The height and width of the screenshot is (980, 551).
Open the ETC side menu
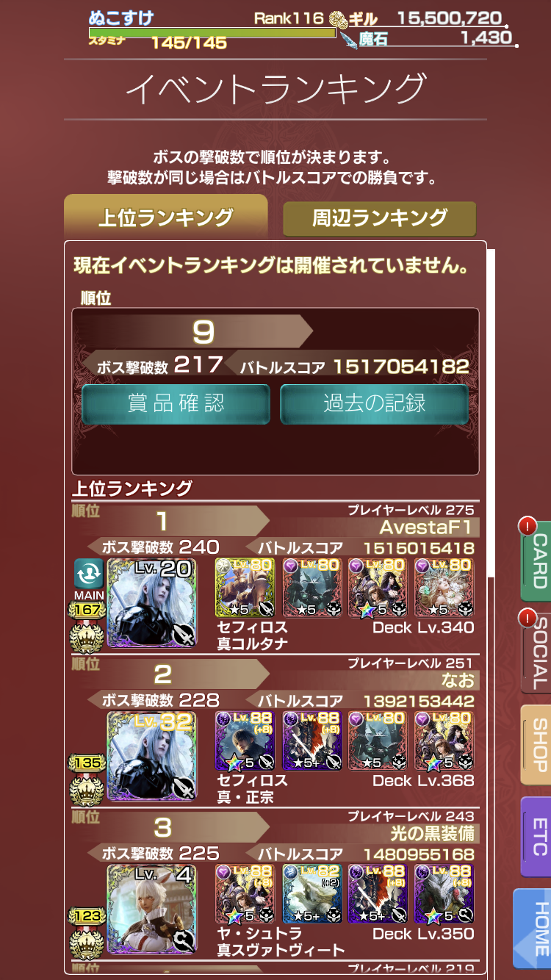(x=536, y=837)
